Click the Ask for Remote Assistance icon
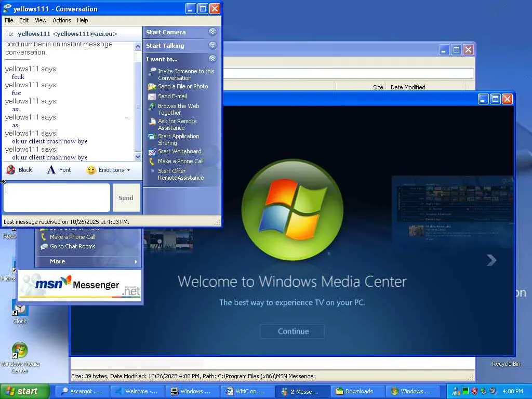 point(152,122)
